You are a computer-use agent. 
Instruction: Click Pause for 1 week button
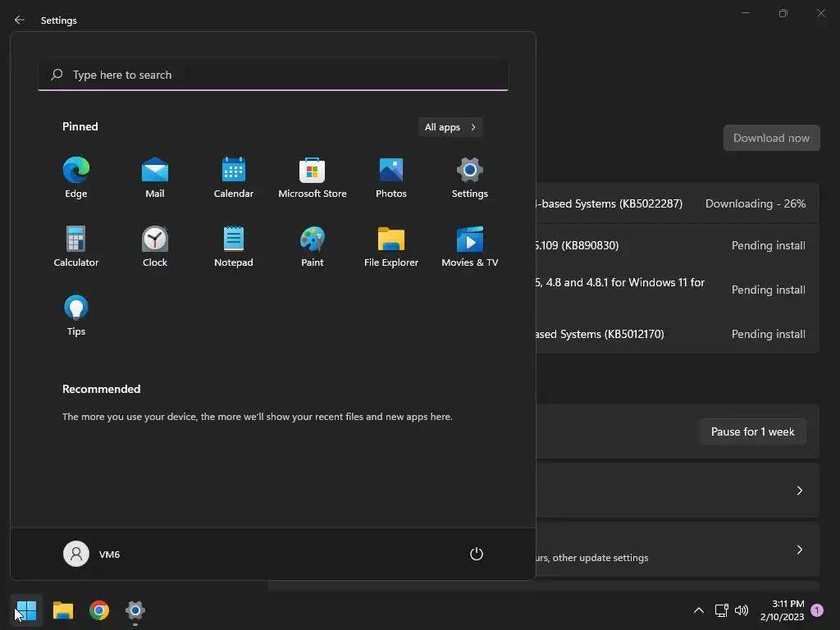(753, 431)
